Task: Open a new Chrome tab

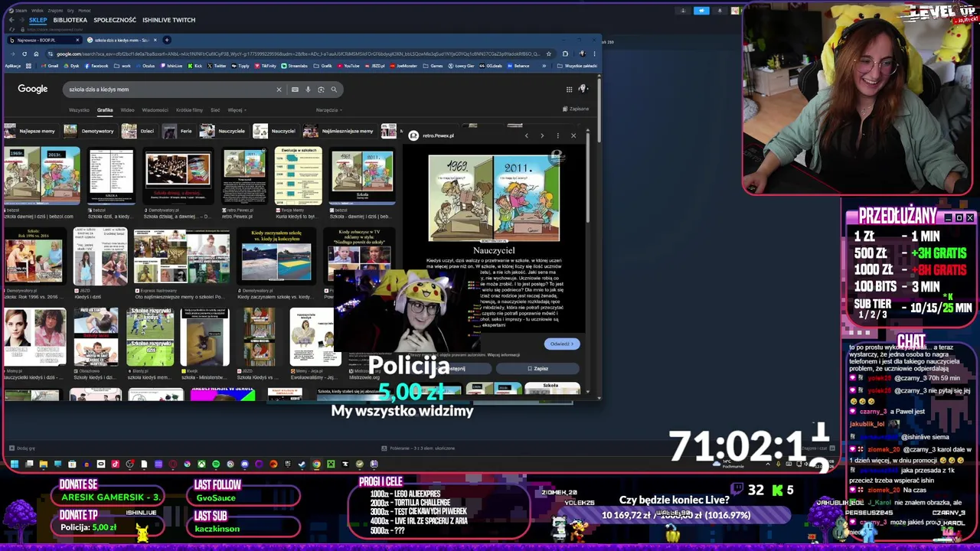Action: [168, 40]
